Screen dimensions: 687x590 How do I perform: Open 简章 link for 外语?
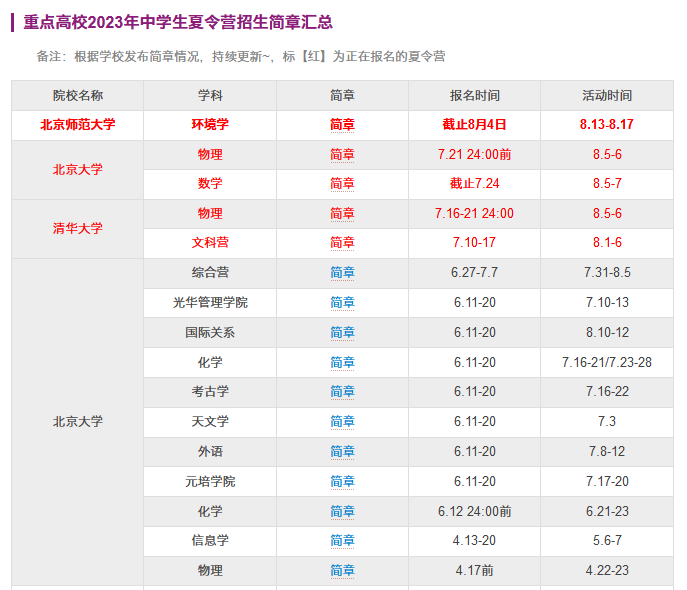point(342,452)
